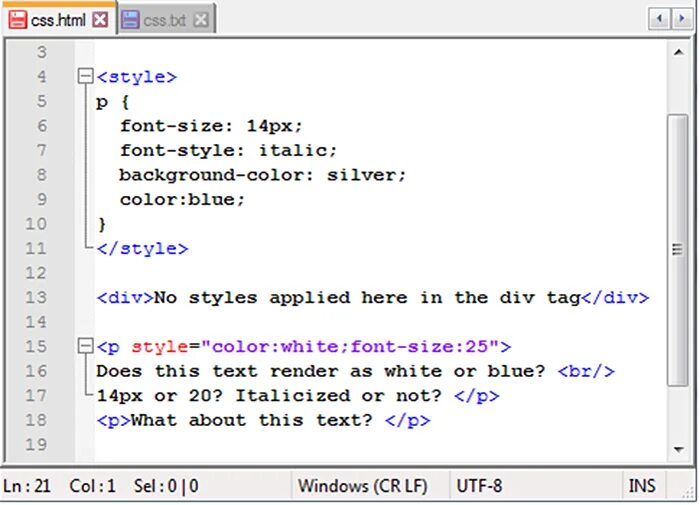Viewport: 700px width, 505px height.
Task: Toggle the INS insert mode indicator
Action: point(642,486)
